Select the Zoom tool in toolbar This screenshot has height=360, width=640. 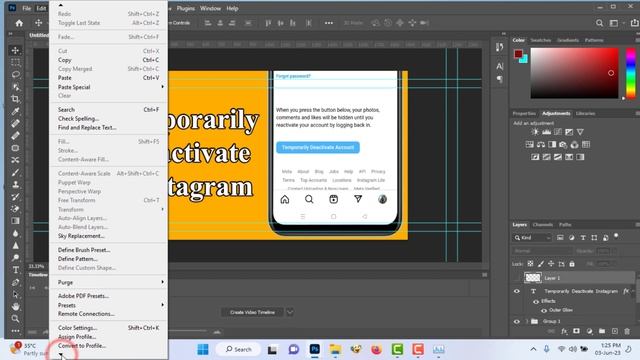[16, 318]
